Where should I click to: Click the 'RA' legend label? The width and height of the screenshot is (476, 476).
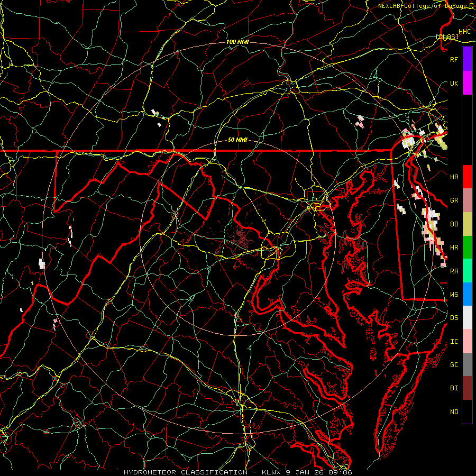(454, 271)
